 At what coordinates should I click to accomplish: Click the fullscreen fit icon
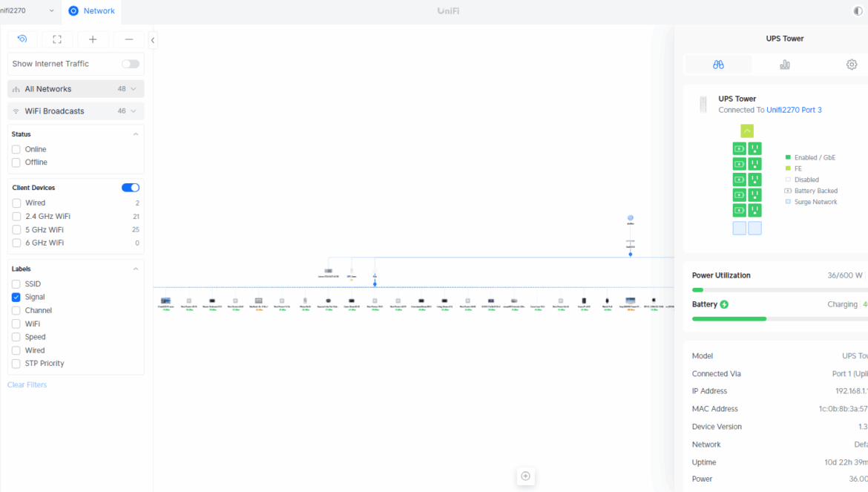click(57, 39)
